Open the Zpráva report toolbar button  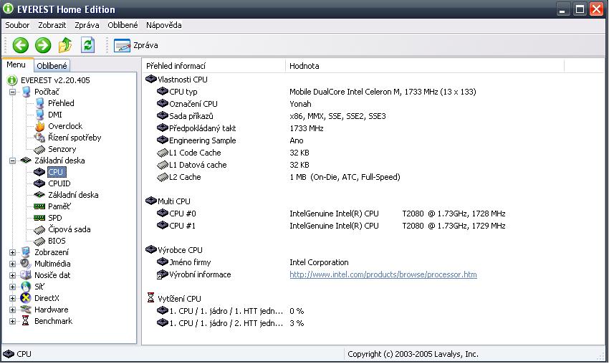coord(136,45)
